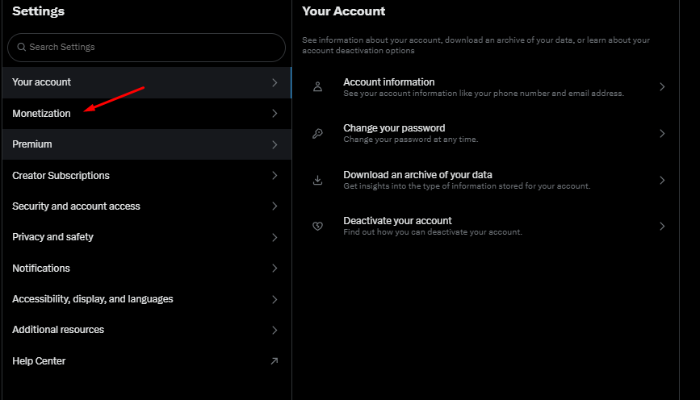Expand the Change your password chevron
Image resolution: width=700 pixels, height=400 pixels.
click(662, 133)
